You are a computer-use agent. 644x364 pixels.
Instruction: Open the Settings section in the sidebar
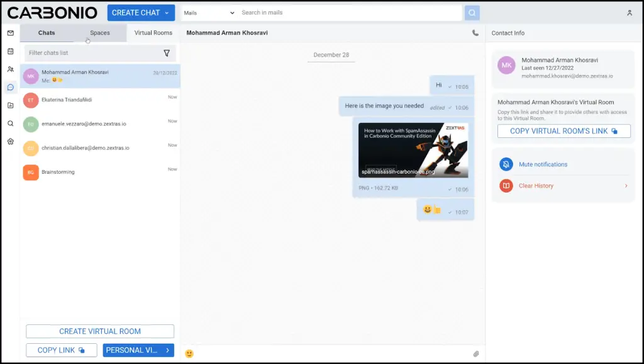coord(11,142)
